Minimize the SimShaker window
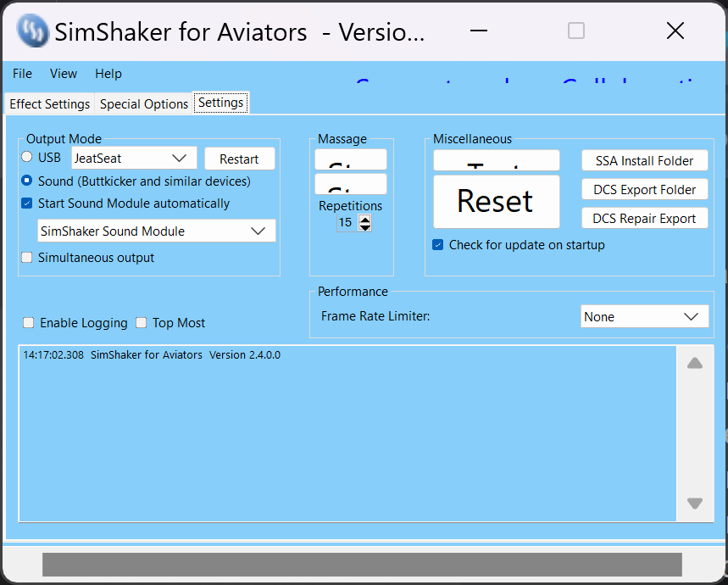Screen dimensions: 728x585 pyautogui.click(x=479, y=31)
